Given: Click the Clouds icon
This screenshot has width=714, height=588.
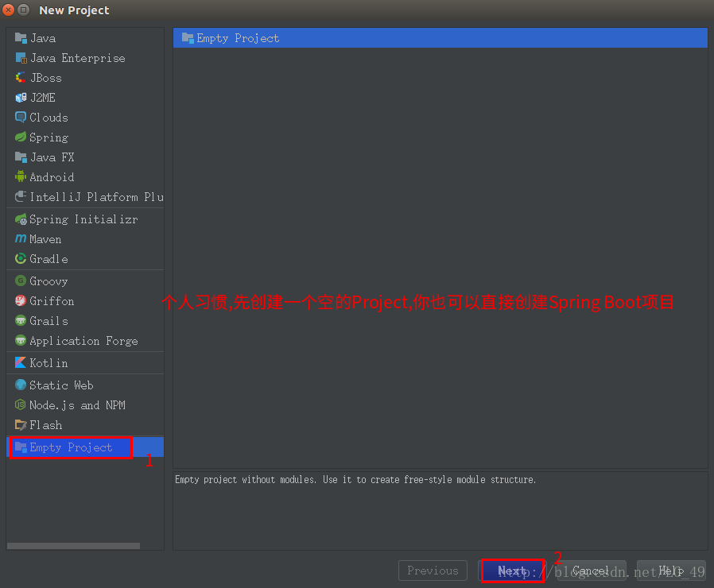Looking at the screenshot, I should click(x=21, y=117).
